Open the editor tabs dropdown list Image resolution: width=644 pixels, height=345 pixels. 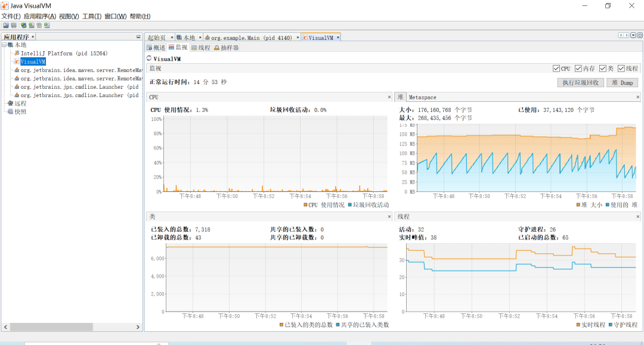pos(633,35)
